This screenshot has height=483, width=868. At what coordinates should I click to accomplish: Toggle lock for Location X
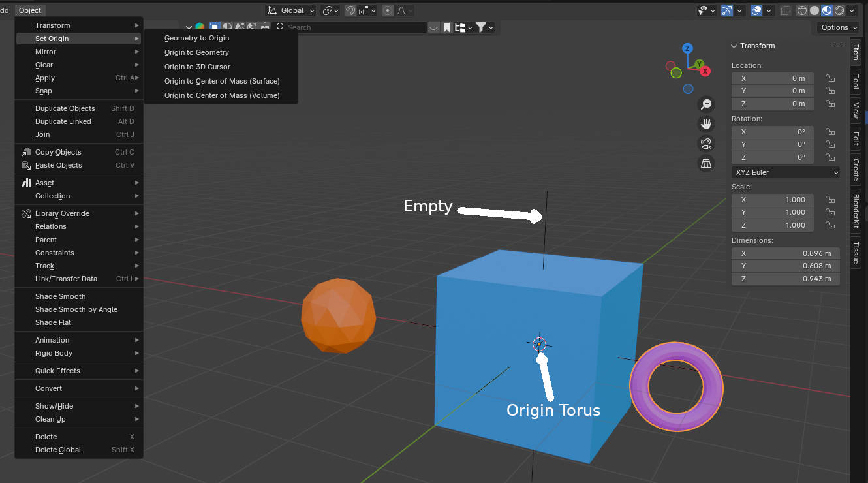click(829, 78)
